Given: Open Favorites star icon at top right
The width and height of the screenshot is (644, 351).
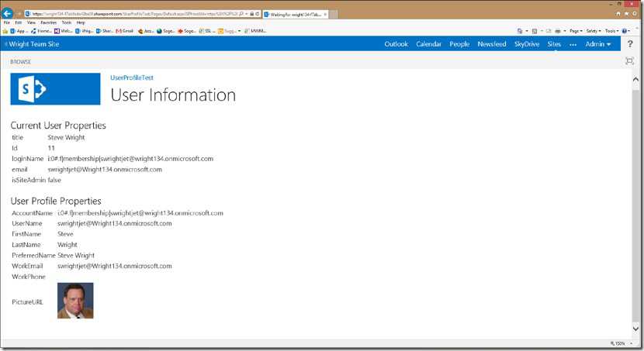Looking at the screenshot, I should pyautogui.click(x=626, y=13).
